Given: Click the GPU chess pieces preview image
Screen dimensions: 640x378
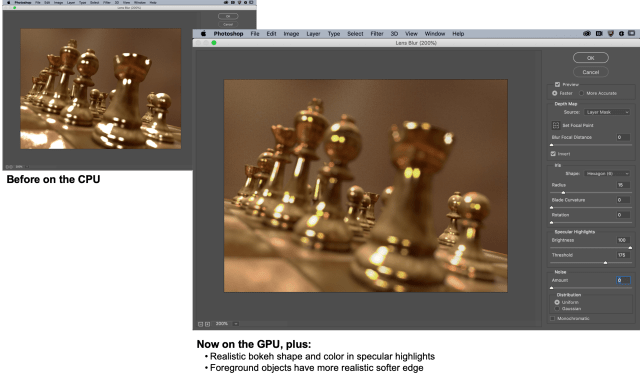Looking at the screenshot, I should (365, 186).
